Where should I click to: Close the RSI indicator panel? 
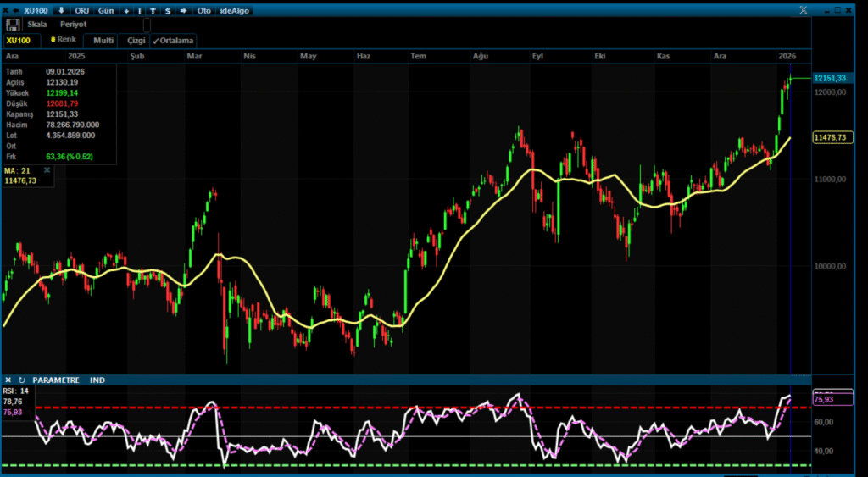point(8,380)
